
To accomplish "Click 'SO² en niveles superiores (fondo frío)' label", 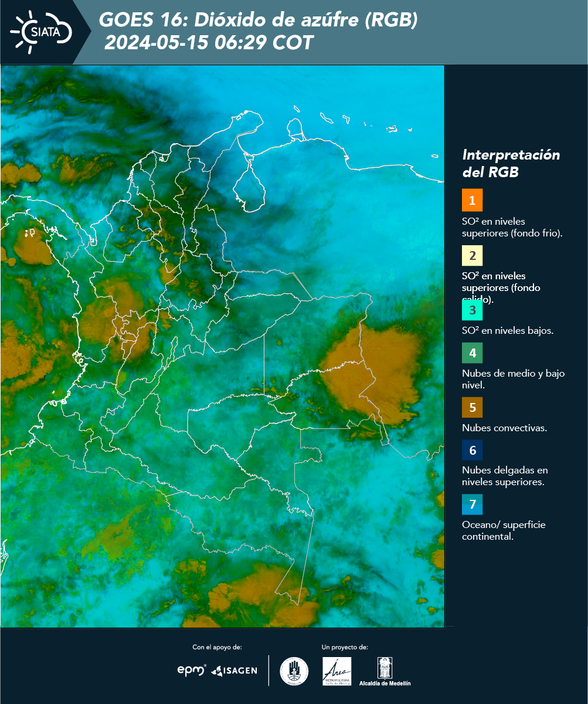I will [x=512, y=227].
